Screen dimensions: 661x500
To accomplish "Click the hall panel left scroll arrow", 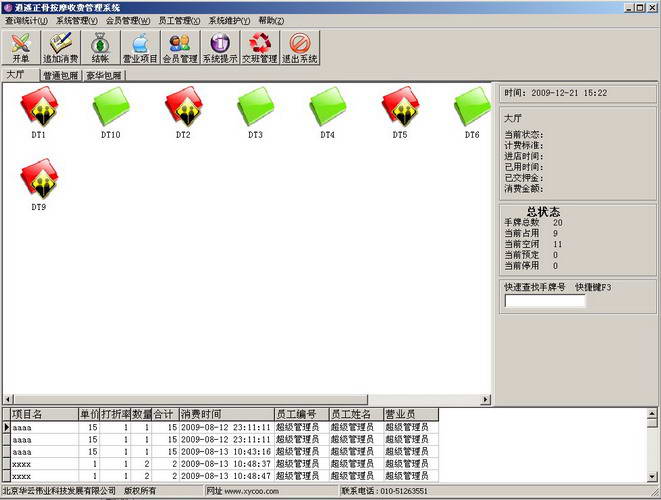I will (x=8, y=399).
